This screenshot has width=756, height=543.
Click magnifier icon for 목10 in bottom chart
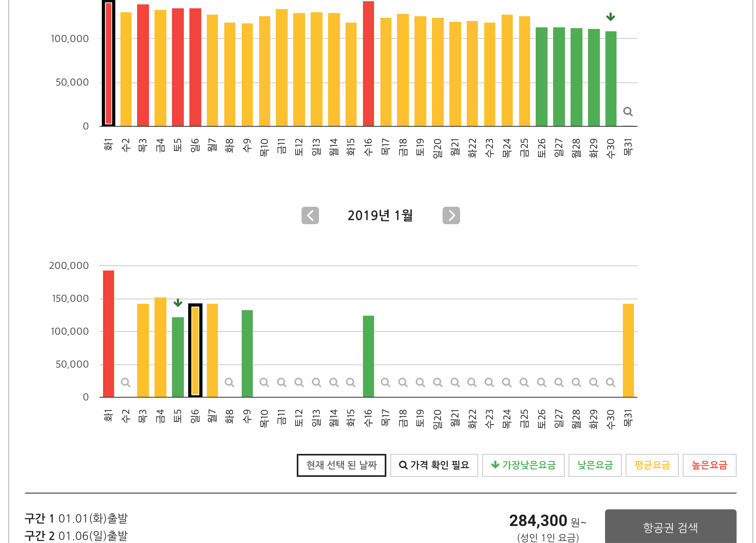[264, 382]
